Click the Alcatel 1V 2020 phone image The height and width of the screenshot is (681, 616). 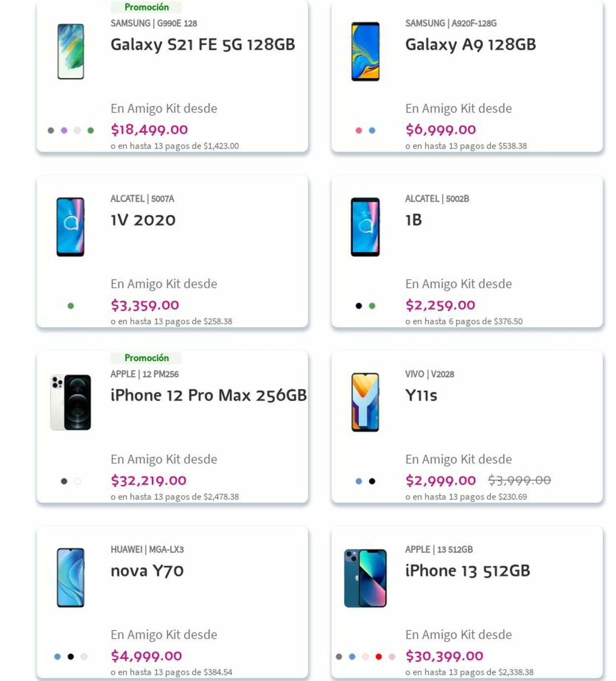(70, 227)
